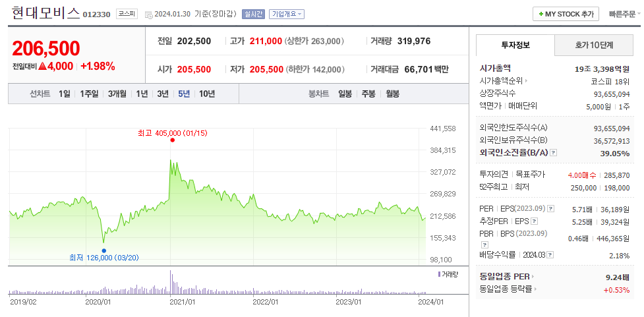Click question mark next to 배당수익률 2024.03
Image resolution: width=644 pixels, height=317 pixels.
[x=550, y=255]
